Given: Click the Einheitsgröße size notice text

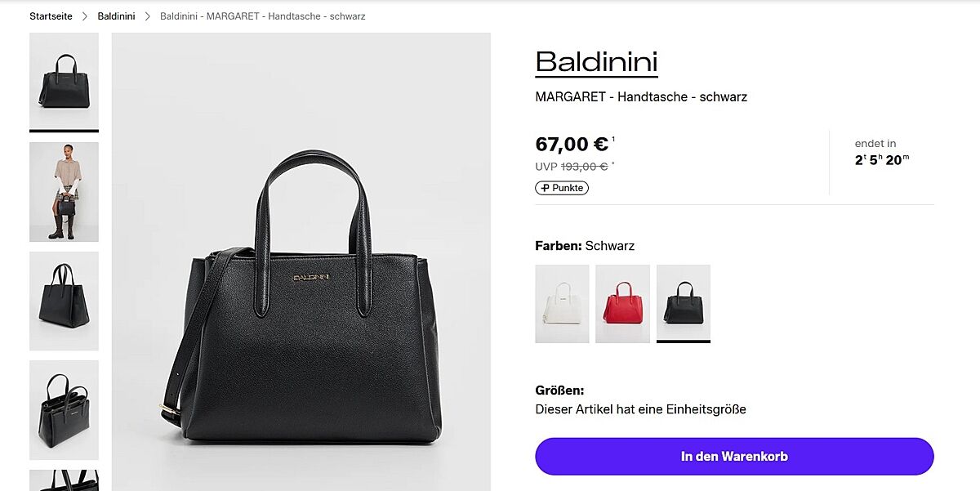Looking at the screenshot, I should [x=640, y=409].
